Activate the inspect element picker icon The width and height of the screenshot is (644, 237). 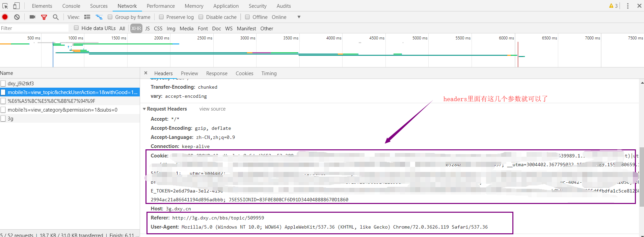[5, 6]
